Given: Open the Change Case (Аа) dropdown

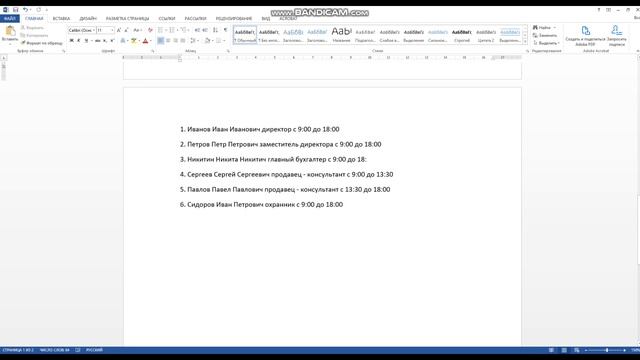Looking at the screenshot, I should point(137,30).
